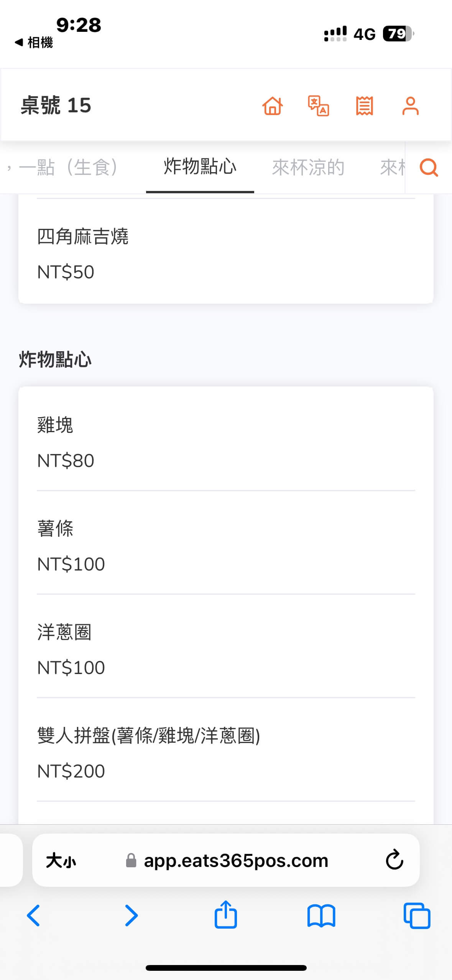452x980 pixels.
Task: Tap the app.eats365pos.com address field
Action: (235, 860)
